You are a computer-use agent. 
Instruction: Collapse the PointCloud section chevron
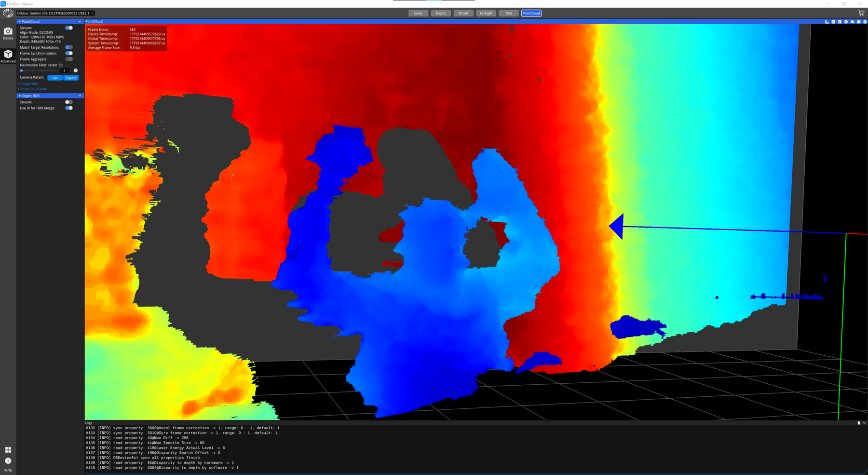coord(80,22)
